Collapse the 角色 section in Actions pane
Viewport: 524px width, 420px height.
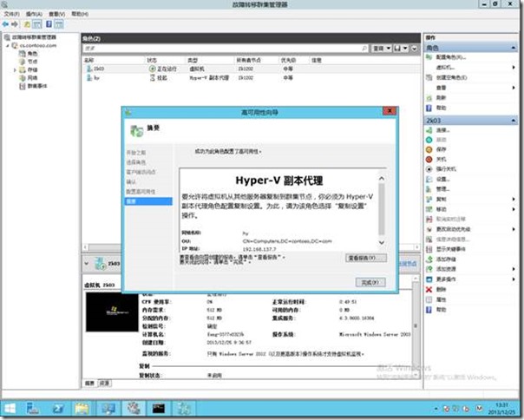(x=513, y=48)
